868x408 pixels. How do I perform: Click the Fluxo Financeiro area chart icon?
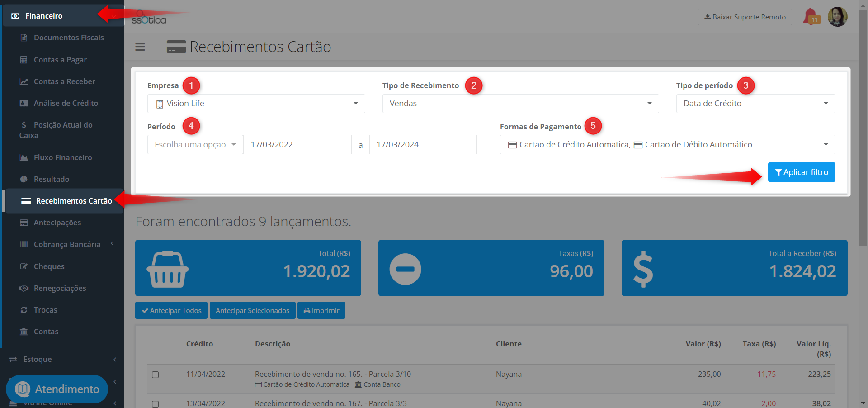click(x=24, y=157)
